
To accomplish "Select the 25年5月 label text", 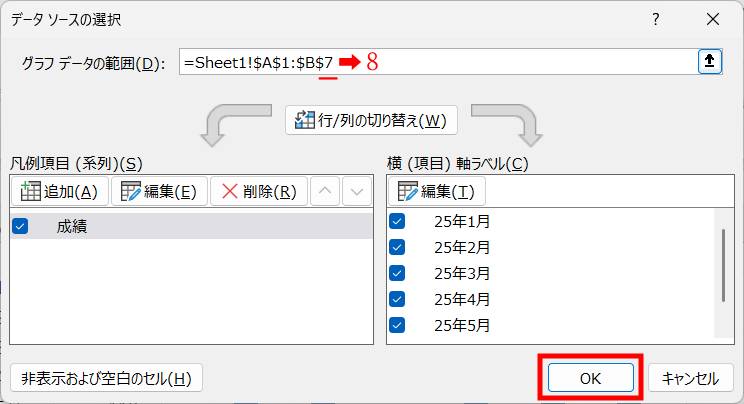I will pos(462,326).
